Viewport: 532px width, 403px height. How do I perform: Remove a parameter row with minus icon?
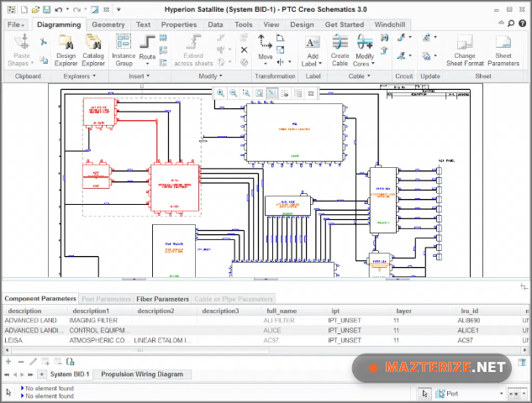tap(21, 362)
